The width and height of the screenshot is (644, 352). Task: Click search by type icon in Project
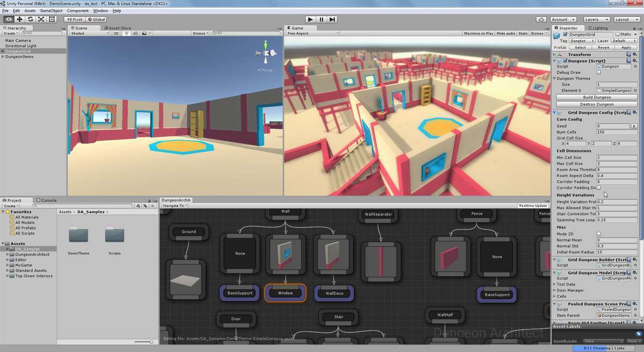point(138,206)
